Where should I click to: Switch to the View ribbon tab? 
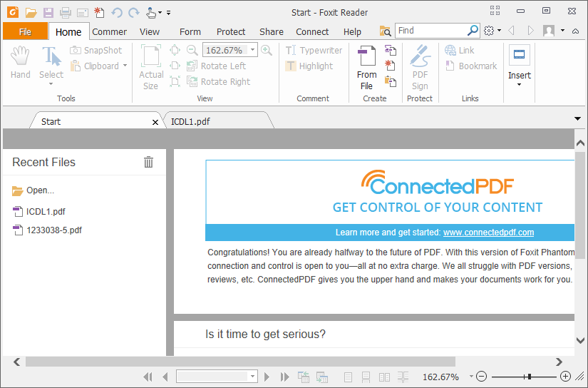(x=150, y=32)
